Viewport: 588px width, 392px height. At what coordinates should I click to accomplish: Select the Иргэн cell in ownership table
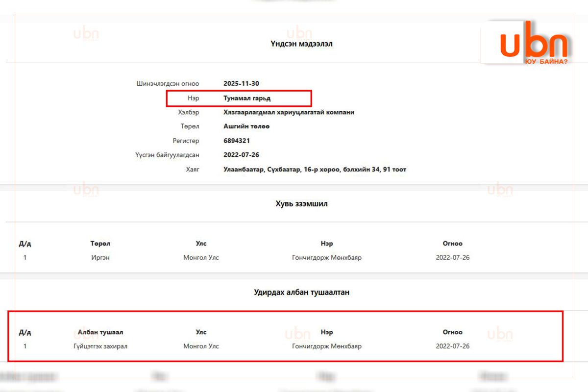(100, 258)
